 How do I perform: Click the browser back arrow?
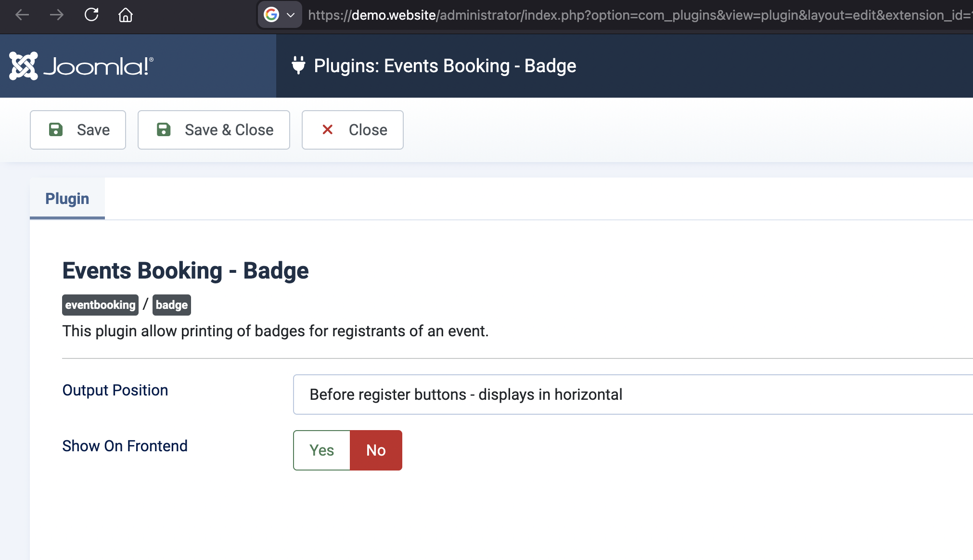[22, 15]
